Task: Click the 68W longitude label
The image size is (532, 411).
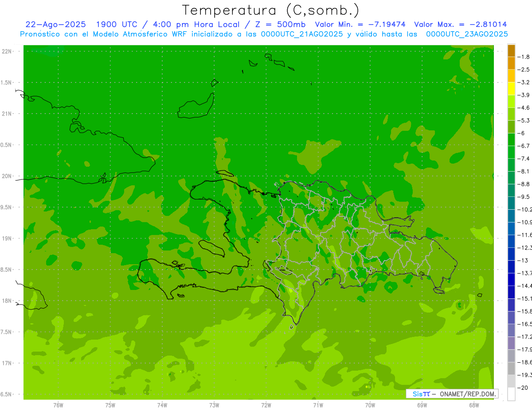Action: 474,405
